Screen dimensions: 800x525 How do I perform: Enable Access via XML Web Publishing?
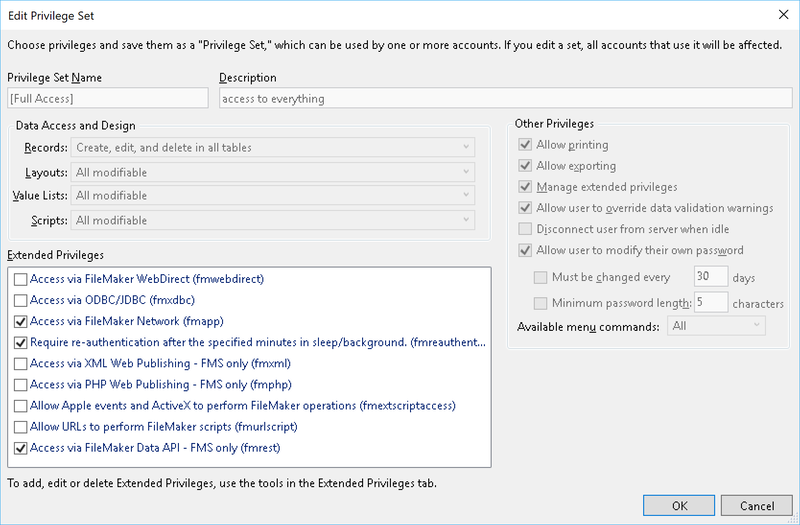point(20,364)
